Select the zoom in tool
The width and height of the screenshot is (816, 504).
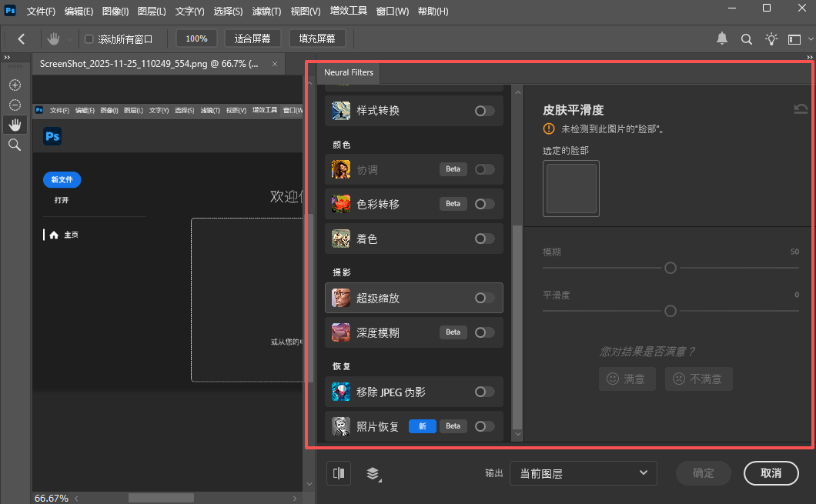coord(15,85)
